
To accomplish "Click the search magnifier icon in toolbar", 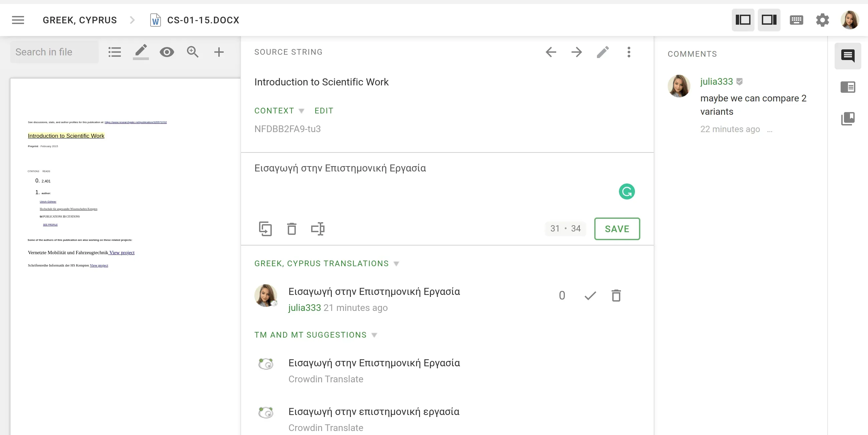I will tap(193, 52).
